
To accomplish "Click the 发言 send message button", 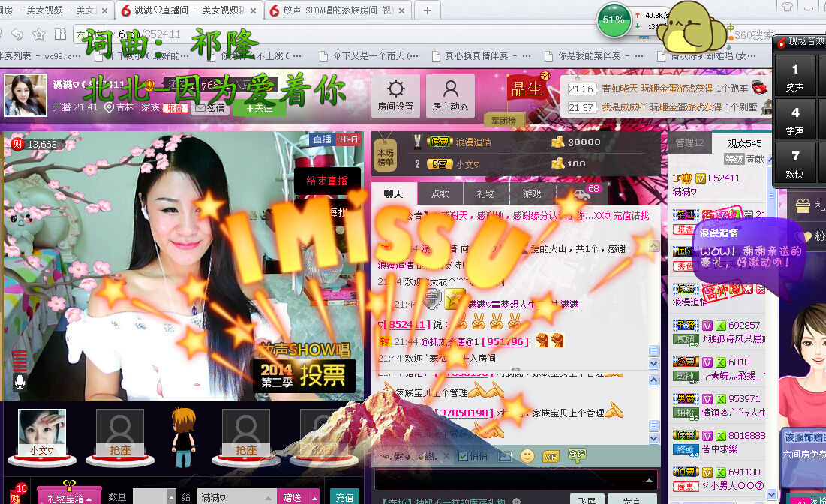I will coord(632,499).
